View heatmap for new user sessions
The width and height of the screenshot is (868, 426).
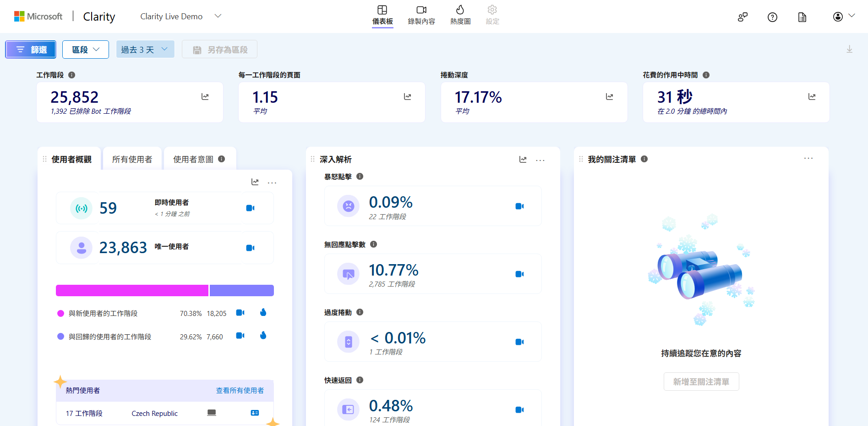tap(263, 313)
